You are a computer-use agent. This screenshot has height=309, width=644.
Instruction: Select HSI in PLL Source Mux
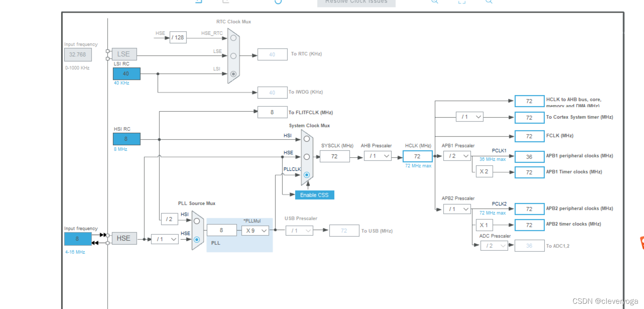[x=196, y=221]
